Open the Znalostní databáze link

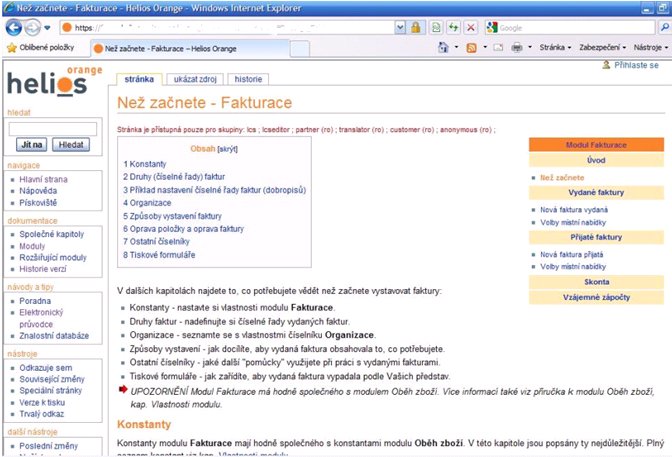click(54, 336)
